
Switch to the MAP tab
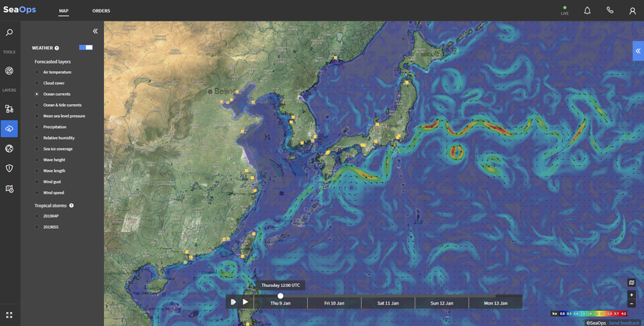[64, 11]
